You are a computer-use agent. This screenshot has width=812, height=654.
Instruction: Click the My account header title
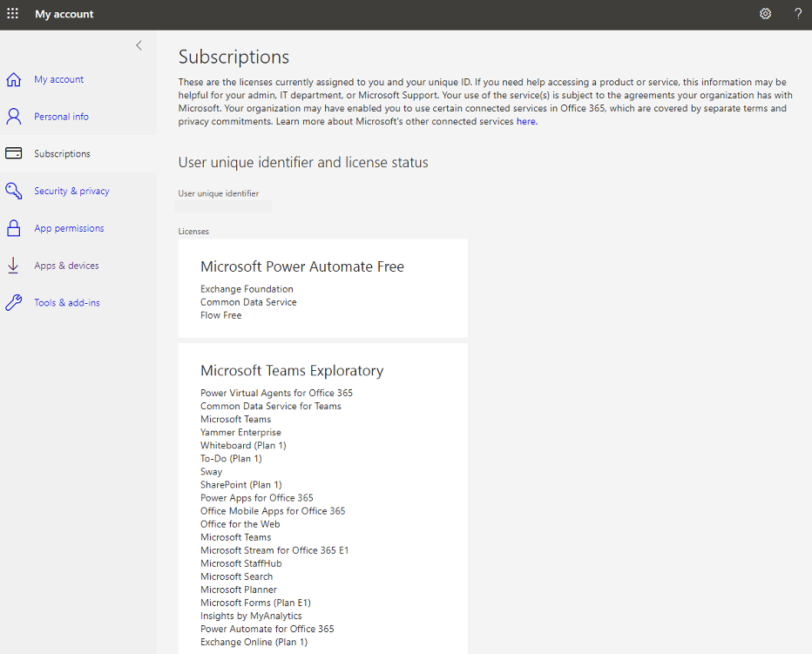(x=64, y=14)
